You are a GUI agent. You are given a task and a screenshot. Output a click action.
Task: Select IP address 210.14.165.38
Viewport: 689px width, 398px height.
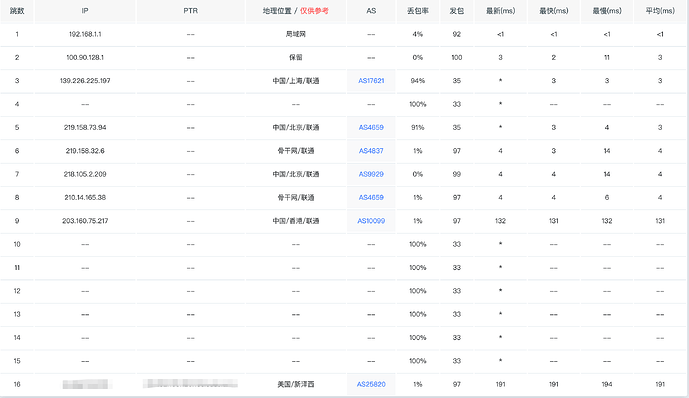coord(85,197)
